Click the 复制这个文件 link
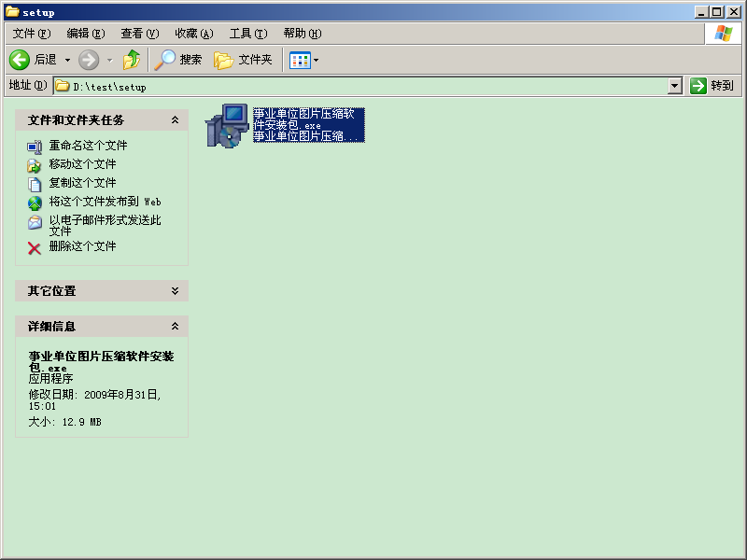The height and width of the screenshot is (560, 747). 82,183
